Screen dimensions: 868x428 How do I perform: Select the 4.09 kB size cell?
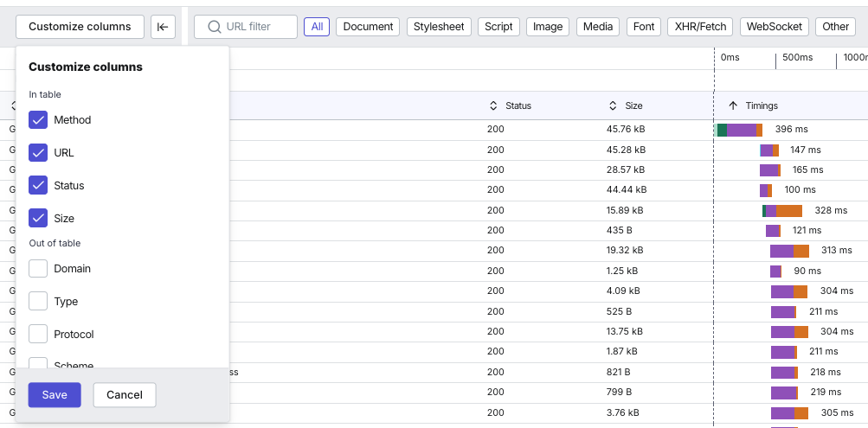point(623,291)
